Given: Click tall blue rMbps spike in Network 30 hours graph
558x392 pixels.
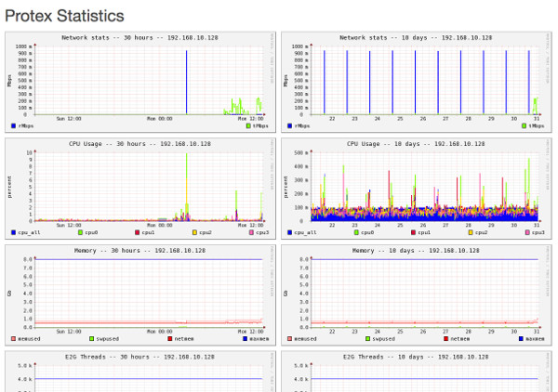Looking at the screenshot, I should click(x=187, y=82).
